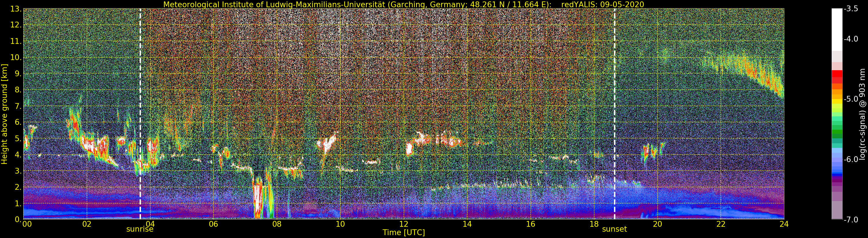
Task: Click the '14' time axis tick
Action: [467, 224]
